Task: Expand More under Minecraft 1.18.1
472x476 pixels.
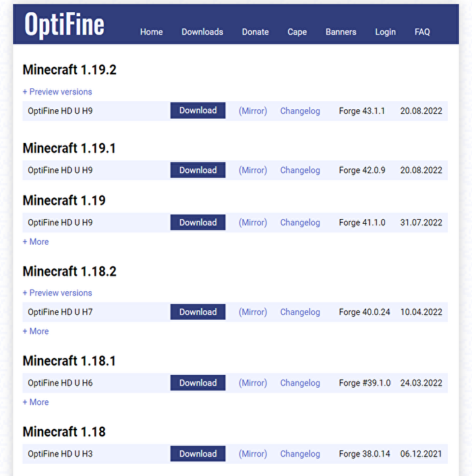Action: (x=36, y=402)
